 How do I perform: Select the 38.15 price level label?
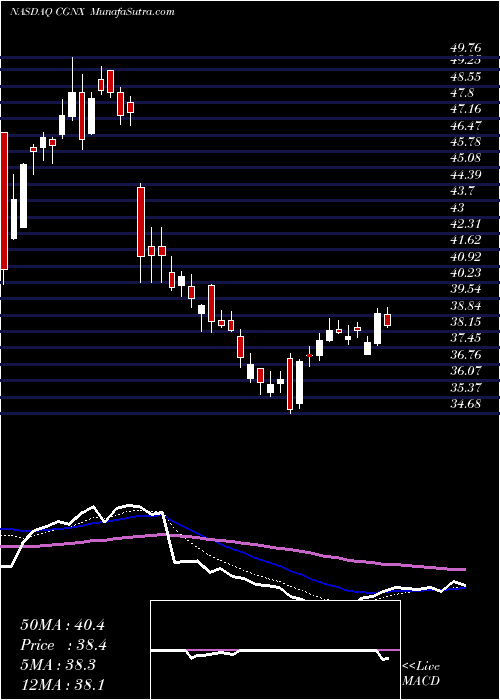click(x=465, y=322)
